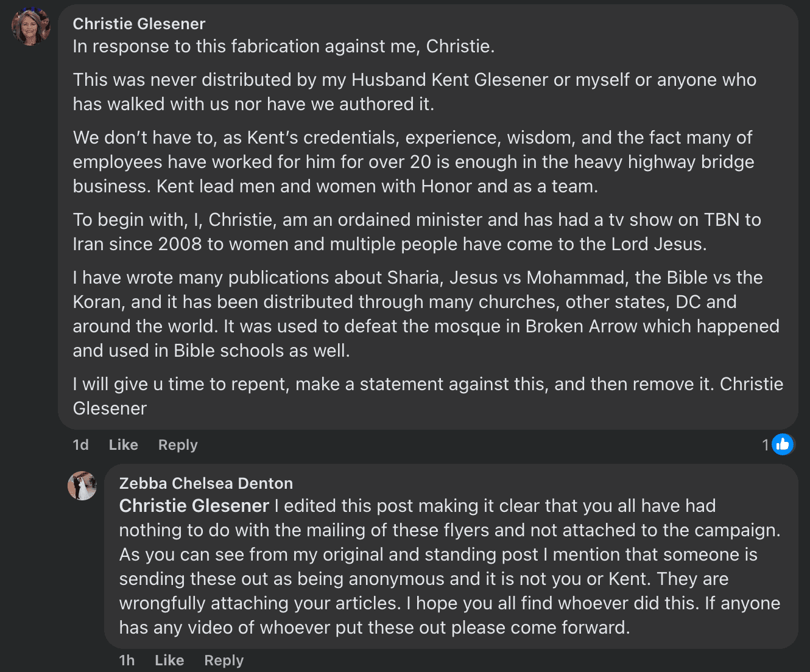Like Christie Glesener's comment
810x672 pixels.
(x=123, y=445)
